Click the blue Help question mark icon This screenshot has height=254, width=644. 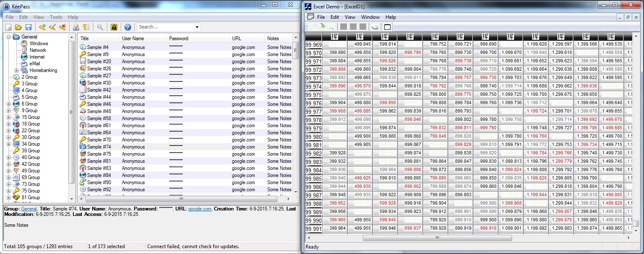click(x=128, y=27)
